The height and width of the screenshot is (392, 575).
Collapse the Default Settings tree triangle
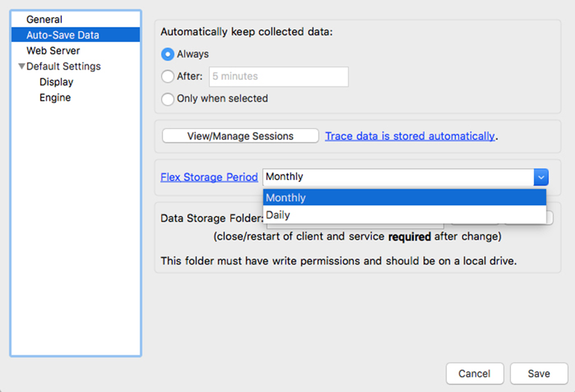coord(22,66)
